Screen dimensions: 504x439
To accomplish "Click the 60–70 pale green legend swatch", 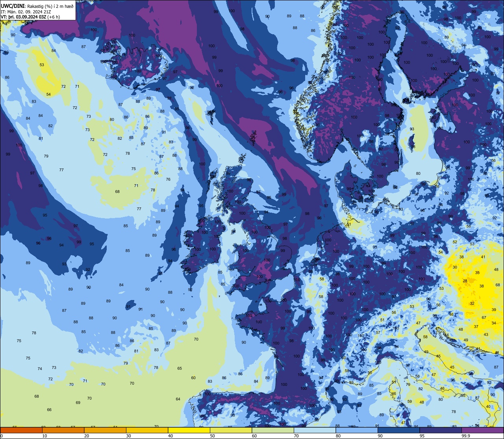I will coord(273,430).
